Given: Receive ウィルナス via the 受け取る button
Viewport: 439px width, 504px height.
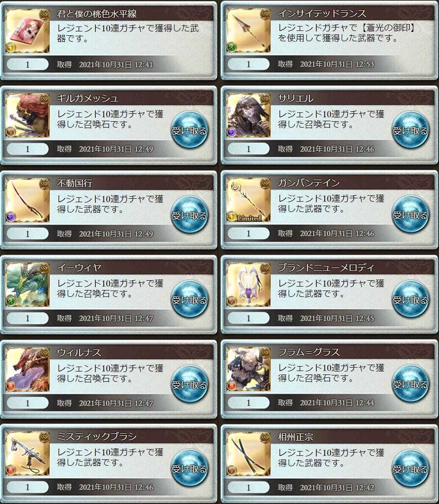Looking at the screenshot, I should coord(190,384).
